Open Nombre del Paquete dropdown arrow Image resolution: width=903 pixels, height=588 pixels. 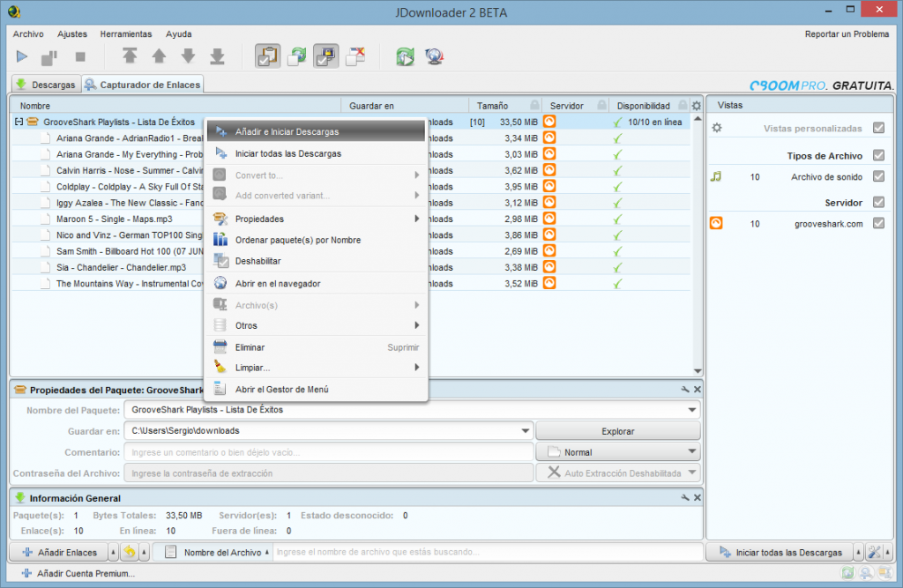(691, 410)
